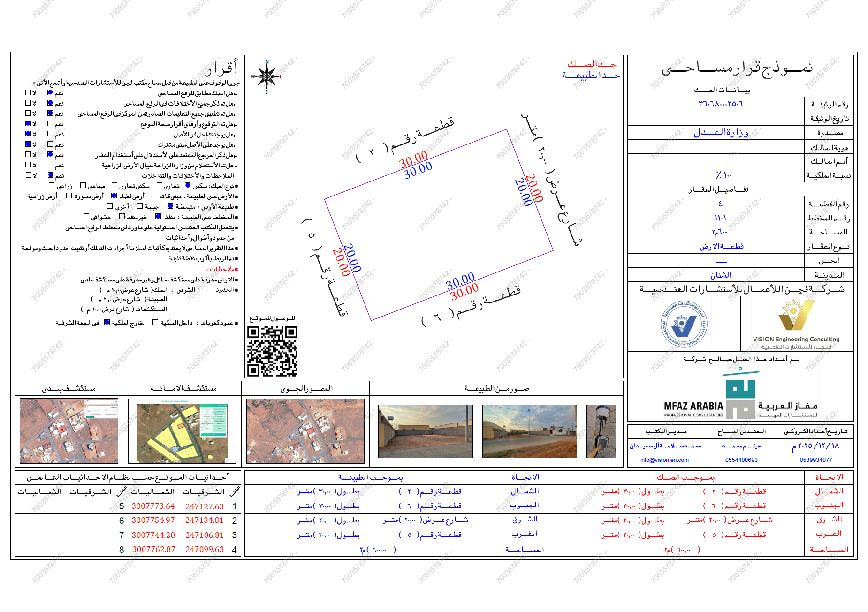Click easting coordinate 247127.63
Viewport: 868px width, 612px height.
tap(205, 506)
